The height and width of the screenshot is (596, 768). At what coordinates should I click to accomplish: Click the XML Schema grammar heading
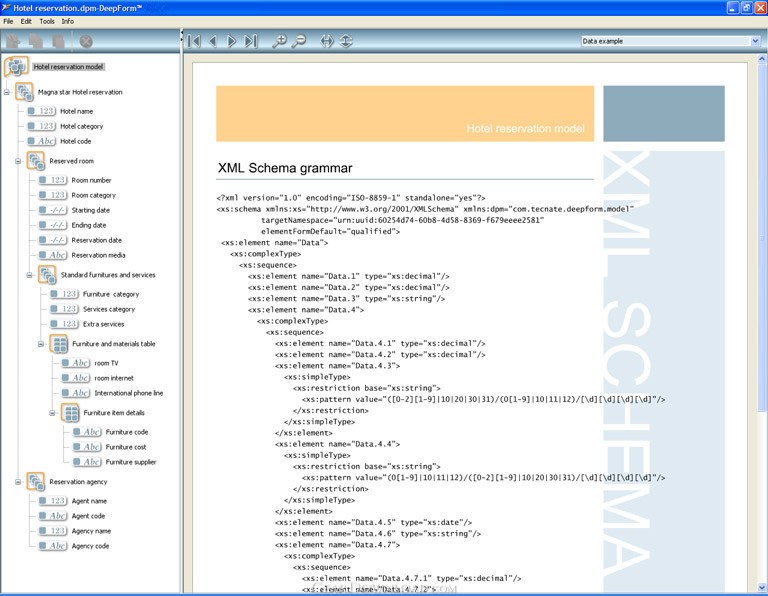point(285,168)
